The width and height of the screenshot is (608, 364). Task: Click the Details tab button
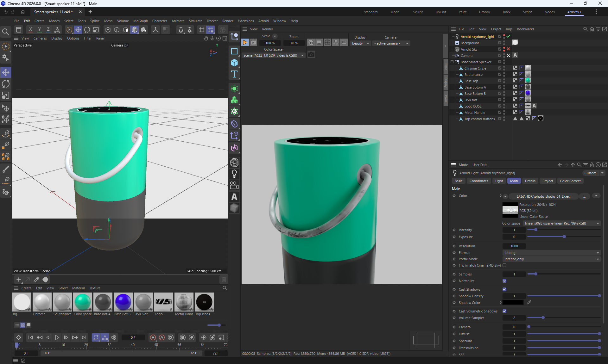[x=530, y=181]
